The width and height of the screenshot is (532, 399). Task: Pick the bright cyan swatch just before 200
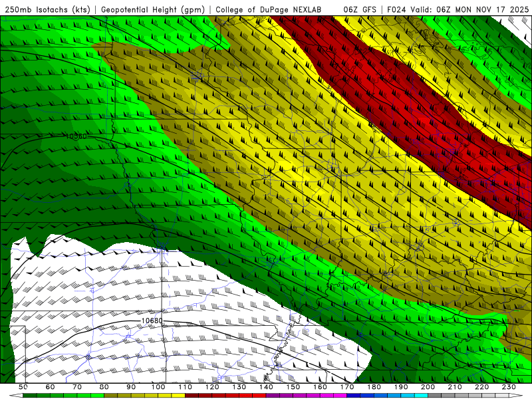[x=421, y=396]
